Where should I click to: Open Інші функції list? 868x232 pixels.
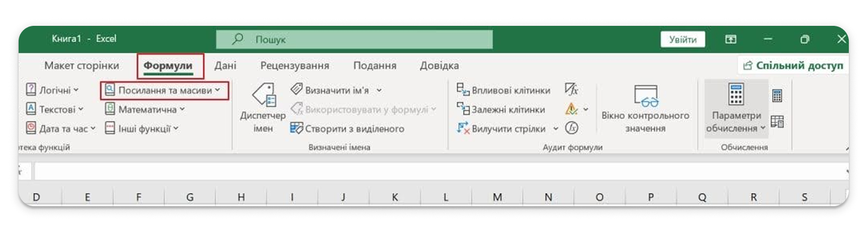(x=142, y=128)
